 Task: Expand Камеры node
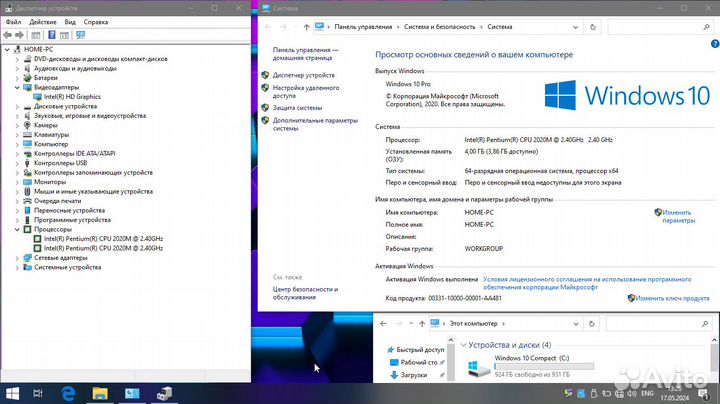17,125
